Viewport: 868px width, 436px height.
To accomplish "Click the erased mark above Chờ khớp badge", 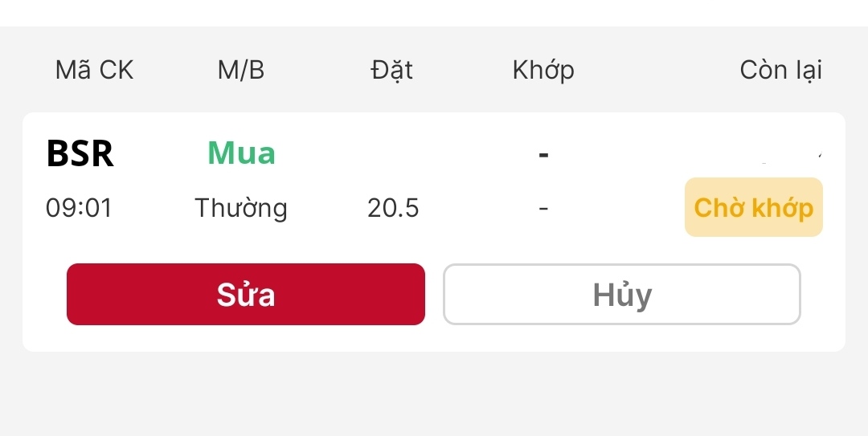I will (792, 154).
